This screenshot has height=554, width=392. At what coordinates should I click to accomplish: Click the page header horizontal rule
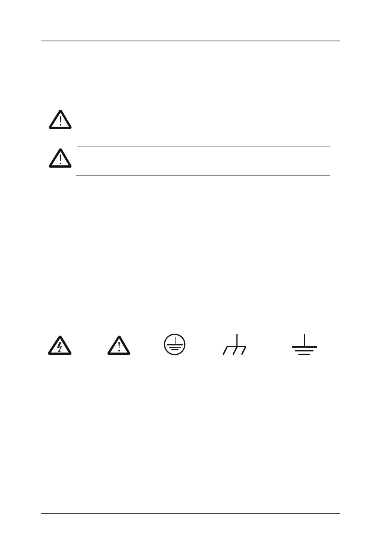[191, 41]
